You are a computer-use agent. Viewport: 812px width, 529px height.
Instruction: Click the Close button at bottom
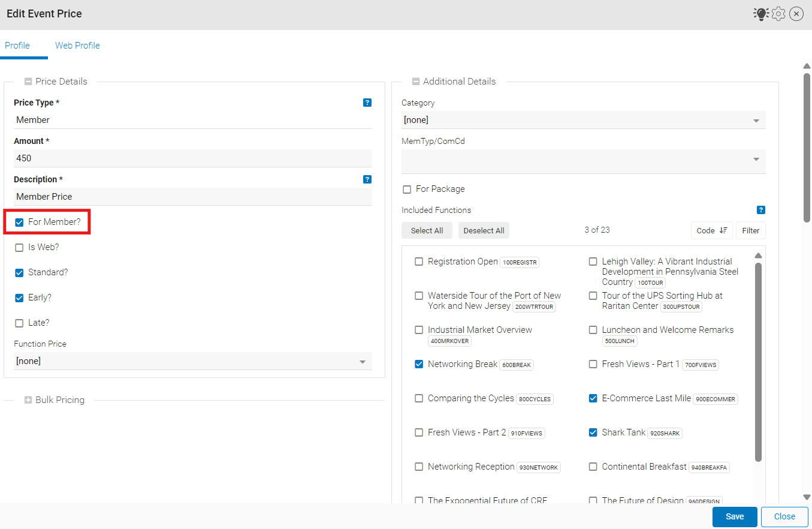(x=784, y=516)
